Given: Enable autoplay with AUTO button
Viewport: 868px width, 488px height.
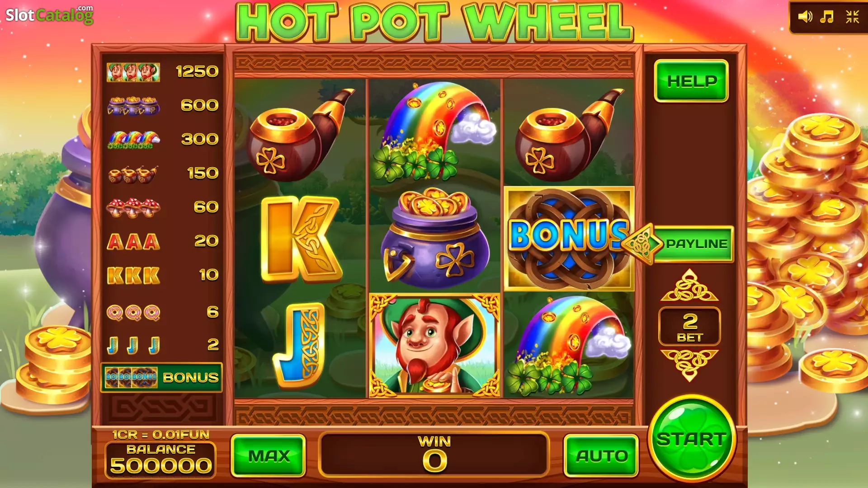Looking at the screenshot, I should pyautogui.click(x=601, y=456).
